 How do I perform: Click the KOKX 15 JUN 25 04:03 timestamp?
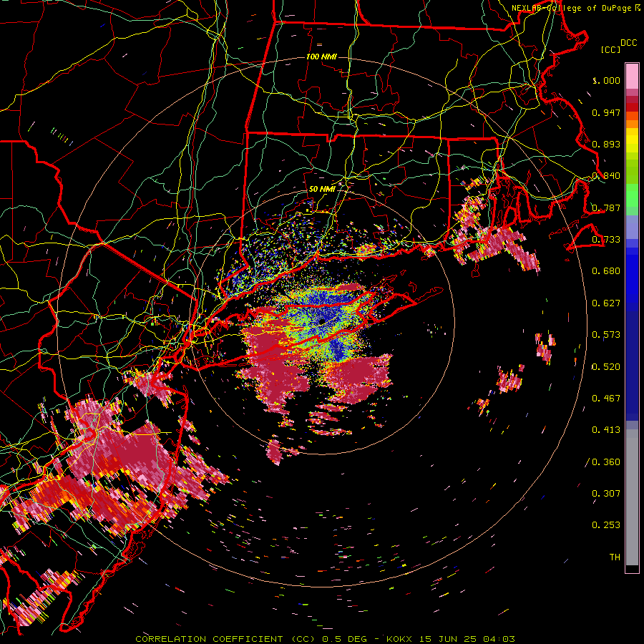pyautogui.click(x=451, y=639)
